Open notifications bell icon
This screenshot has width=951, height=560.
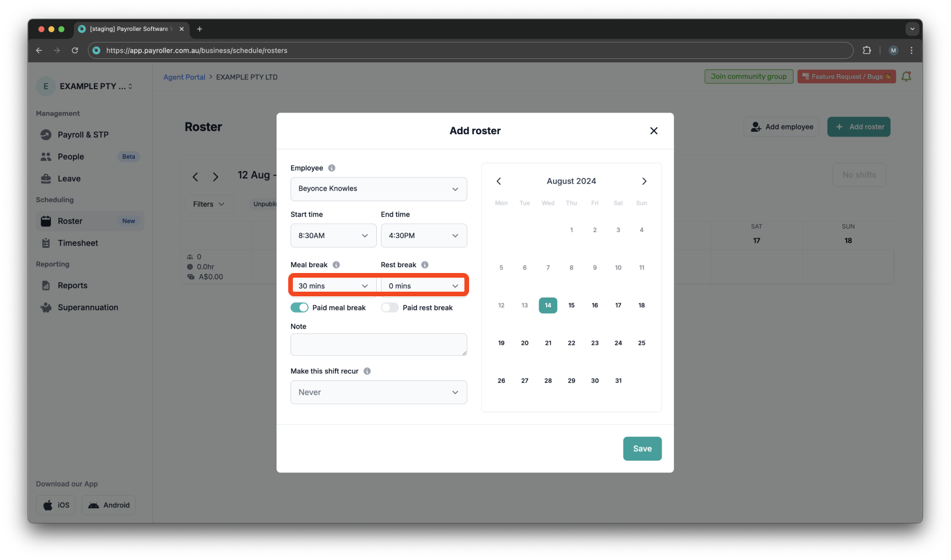coord(906,76)
